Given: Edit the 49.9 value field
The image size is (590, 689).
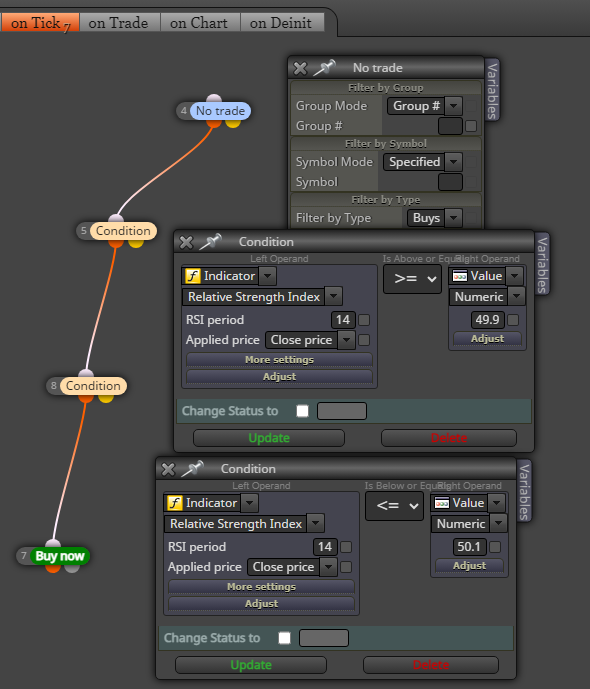Looking at the screenshot, I should [487, 320].
